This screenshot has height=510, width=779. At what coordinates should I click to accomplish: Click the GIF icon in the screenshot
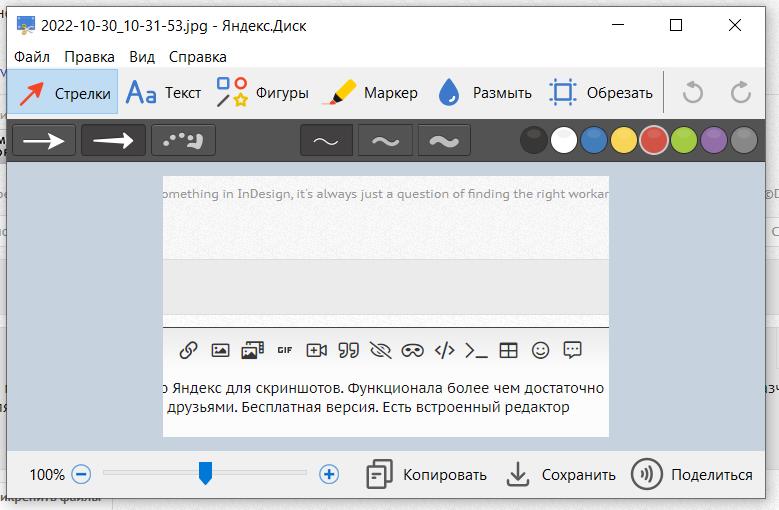[285, 351]
